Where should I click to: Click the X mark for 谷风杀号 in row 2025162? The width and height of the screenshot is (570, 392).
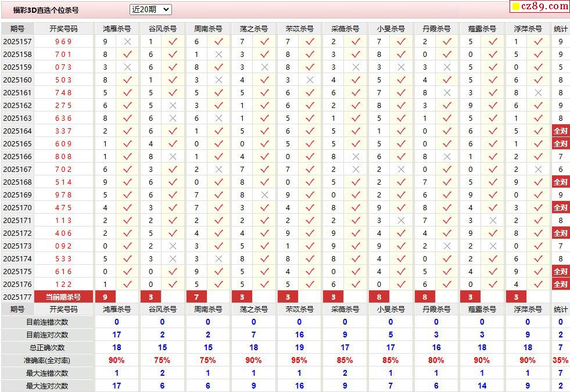[173, 105]
